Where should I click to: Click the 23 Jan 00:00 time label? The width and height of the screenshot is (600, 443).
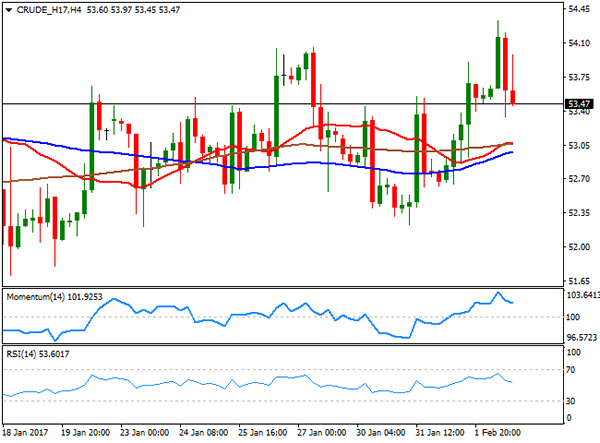point(144,433)
